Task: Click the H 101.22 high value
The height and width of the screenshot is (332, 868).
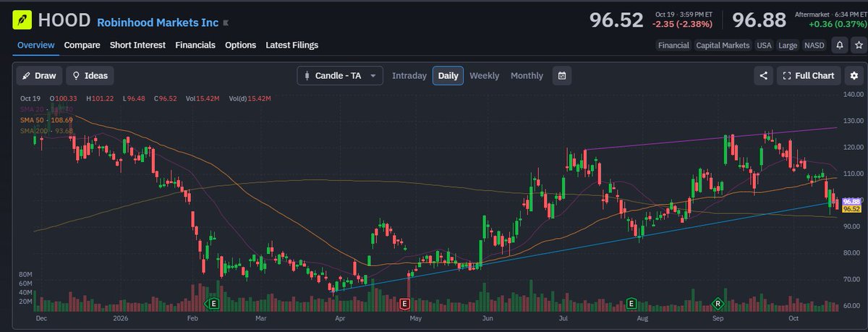Action: pyautogui.click(x=99, y=98)
